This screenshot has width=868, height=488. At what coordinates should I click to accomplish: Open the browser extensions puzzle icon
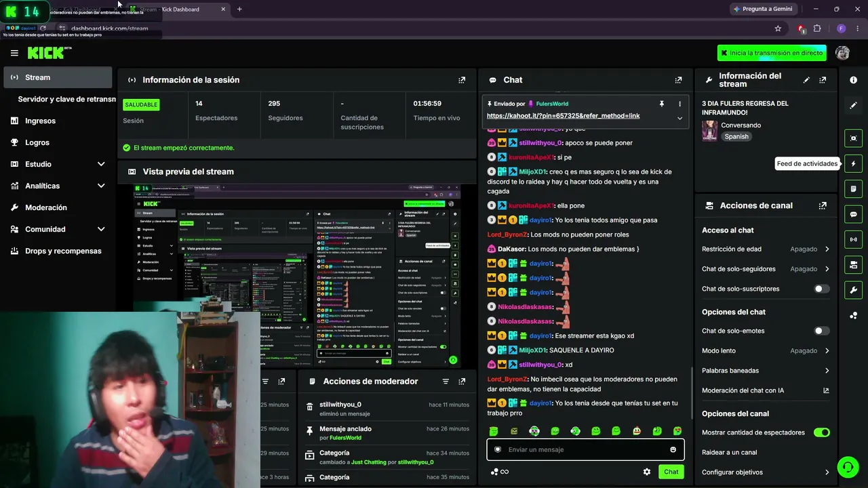[x=817, y=28]
